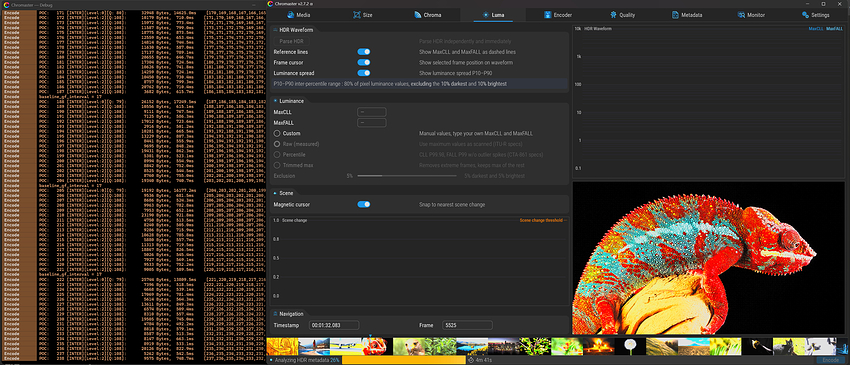Turn off Luminance spread switch

pyautogui.click(x=364, y=73)
